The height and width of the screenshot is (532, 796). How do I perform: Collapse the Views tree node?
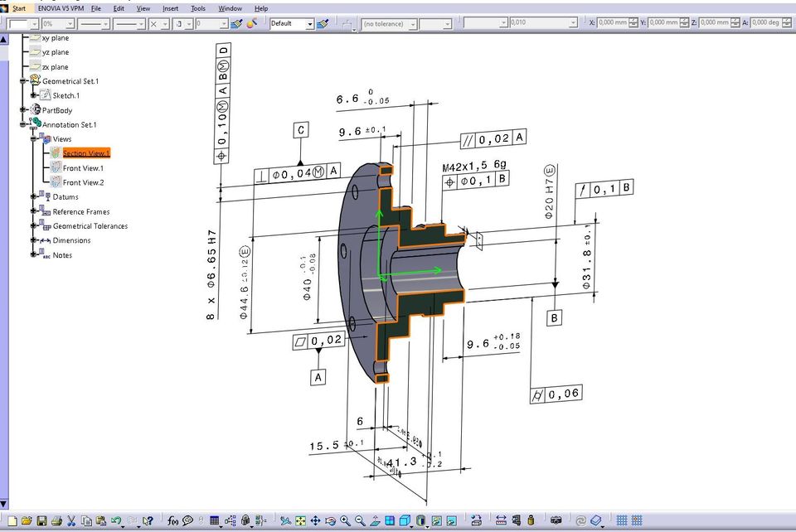tap(34, 139)
